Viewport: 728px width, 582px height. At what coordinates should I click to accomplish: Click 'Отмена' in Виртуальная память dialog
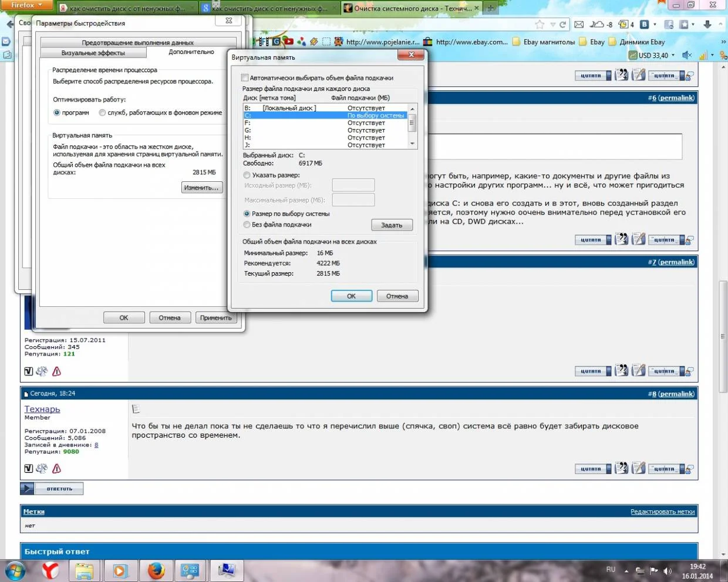click(x=397, y=296)
